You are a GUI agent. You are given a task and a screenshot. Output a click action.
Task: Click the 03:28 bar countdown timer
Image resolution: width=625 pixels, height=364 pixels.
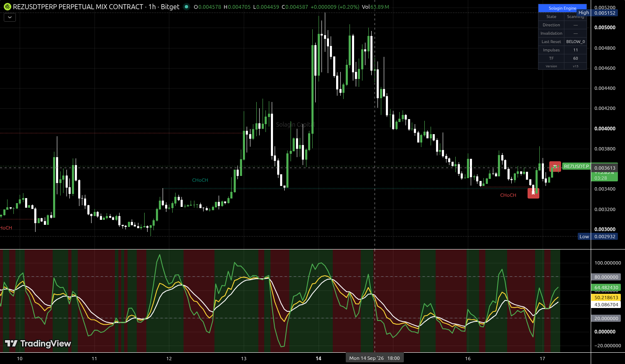click(x=601, y=178)
